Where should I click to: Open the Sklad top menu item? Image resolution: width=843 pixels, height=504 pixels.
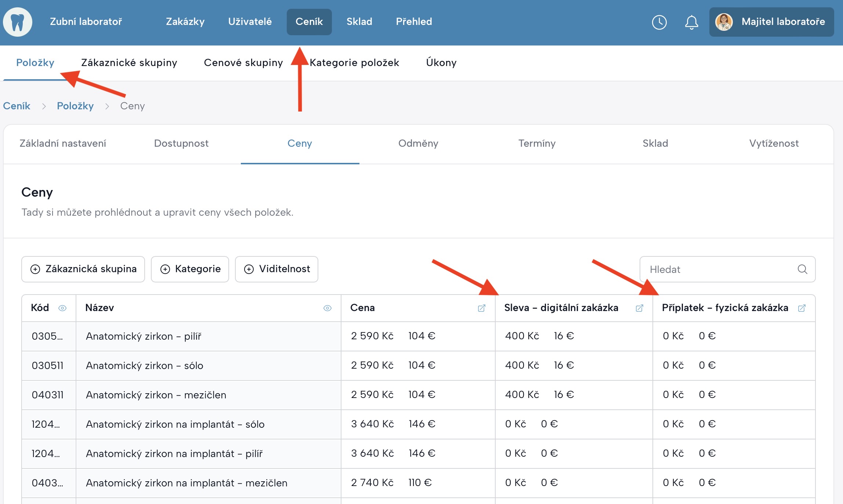pyautogui.click(x=359, y=22)
